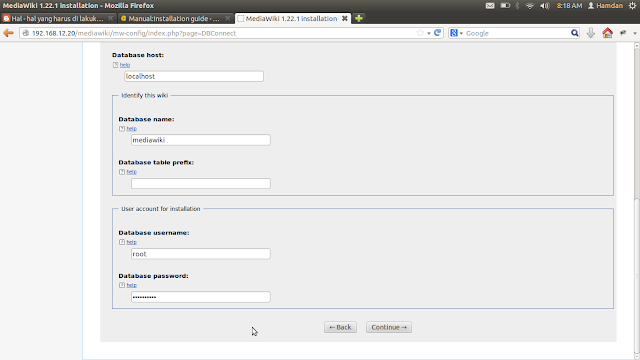Click the 'Database host:' label
Screen dimensions: 640x360
coord(138,55)
